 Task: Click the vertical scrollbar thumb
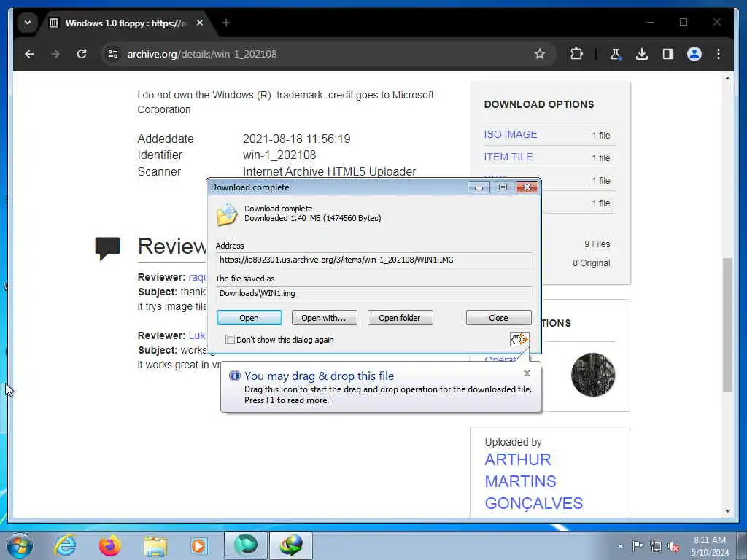[727, 324]
